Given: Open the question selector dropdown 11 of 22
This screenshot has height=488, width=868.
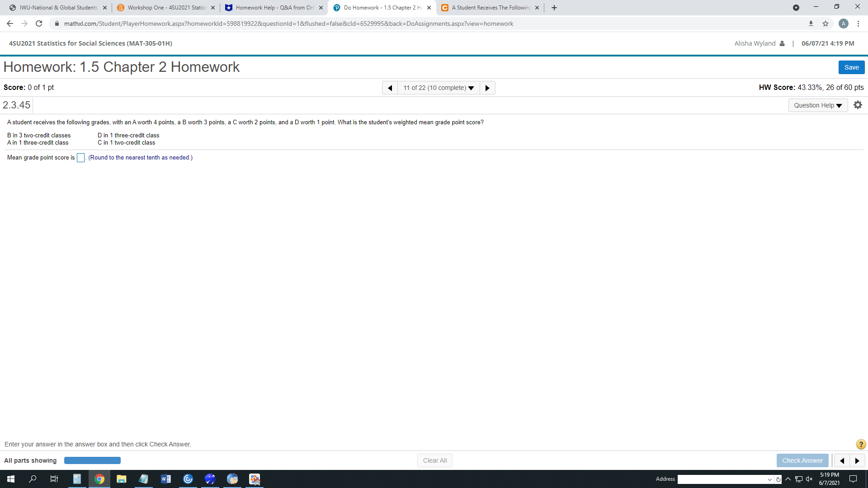Looking at the screenshot, I should pyautogui.click(x=439, y=88).
